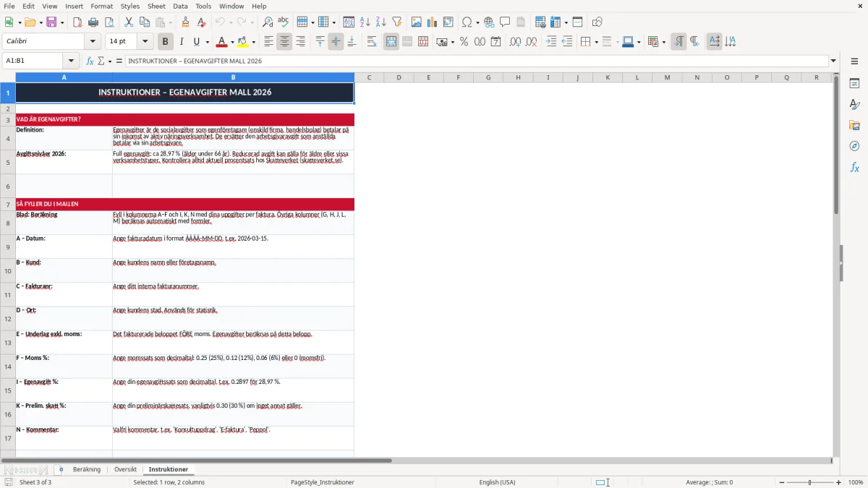Viewport: 868px width, 488px height.
Task: Open Conditional Formatting dropdown arrow
Action: click(663, 42)
